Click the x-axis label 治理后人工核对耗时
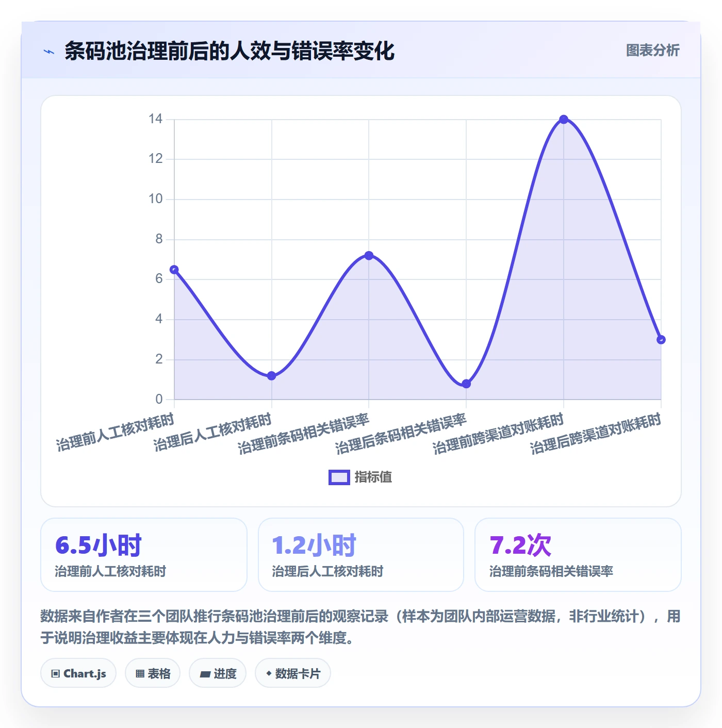Screen dimensions: 722x728 coord(213,433)
